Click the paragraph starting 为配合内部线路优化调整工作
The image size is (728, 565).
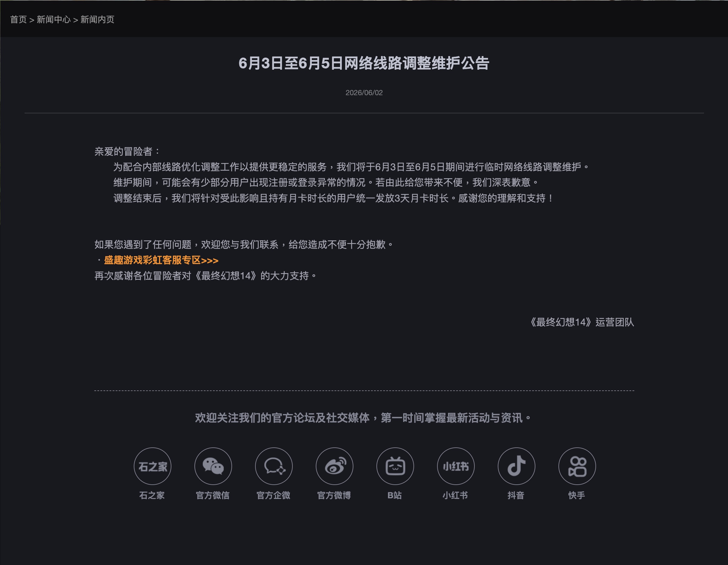pyautogui.click(x=352, y=167)
